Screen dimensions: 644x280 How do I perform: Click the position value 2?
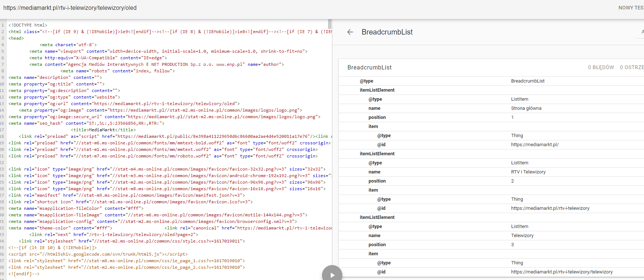(x=512, y=181)
